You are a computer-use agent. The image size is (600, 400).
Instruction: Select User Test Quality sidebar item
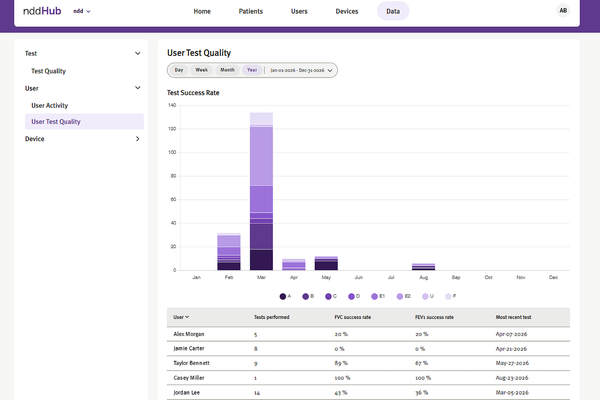[84, 121]
